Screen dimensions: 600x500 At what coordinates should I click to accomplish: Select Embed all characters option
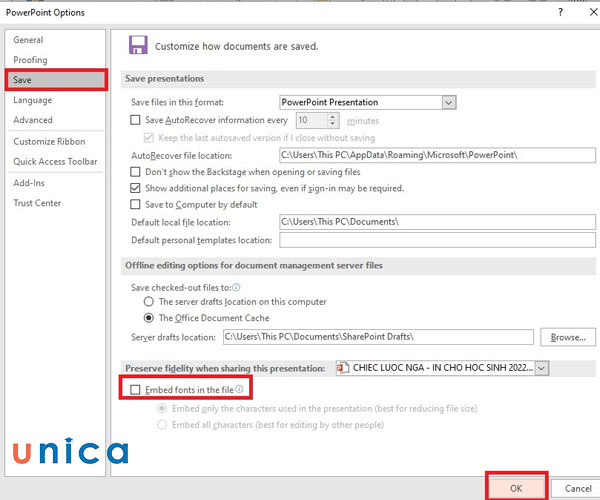162,425
